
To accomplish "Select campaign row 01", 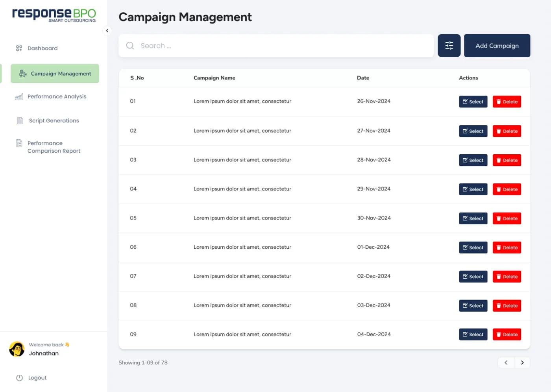I will coord(473,102).
